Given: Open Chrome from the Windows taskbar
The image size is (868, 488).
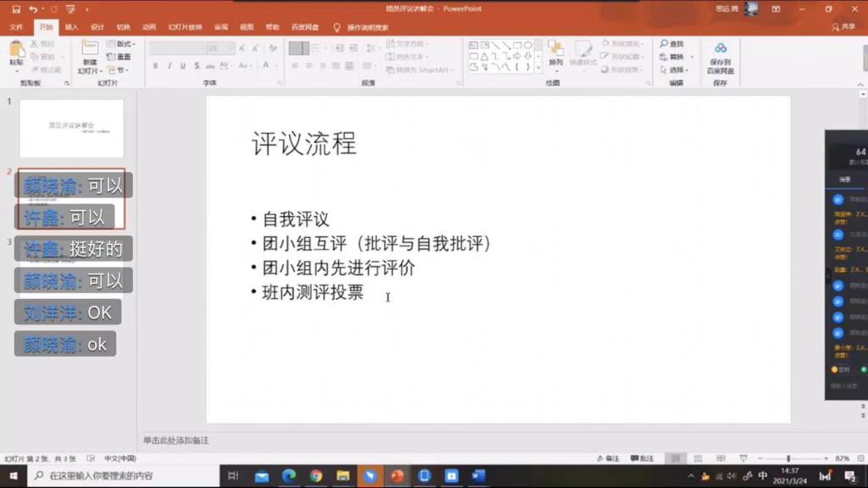Looking at the screenshot, I should point(315,476).
